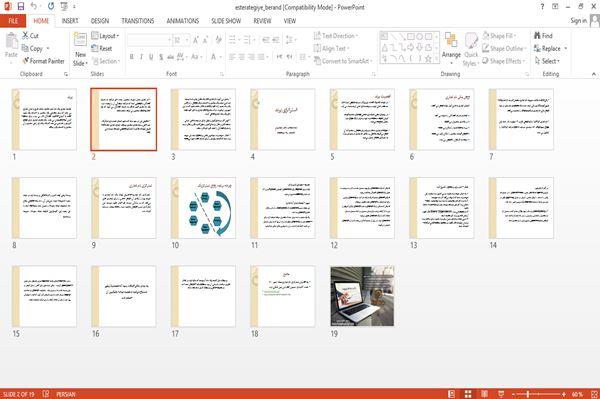
Task: Select slide 19 laptop photo thumbnail
Action: (x=362, y=296)
